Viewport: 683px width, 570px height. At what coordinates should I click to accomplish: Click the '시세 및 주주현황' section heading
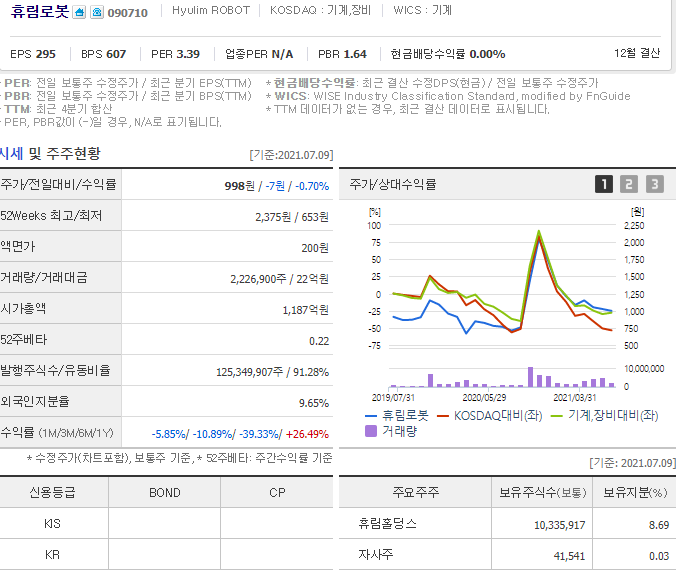pyautogui.click(x=50, y=153)
